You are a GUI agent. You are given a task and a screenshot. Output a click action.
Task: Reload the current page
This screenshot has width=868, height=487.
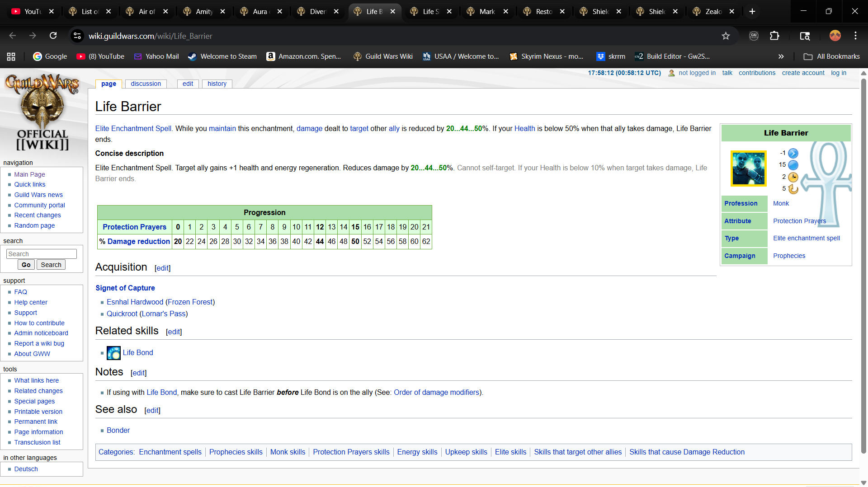click(53, 36)
